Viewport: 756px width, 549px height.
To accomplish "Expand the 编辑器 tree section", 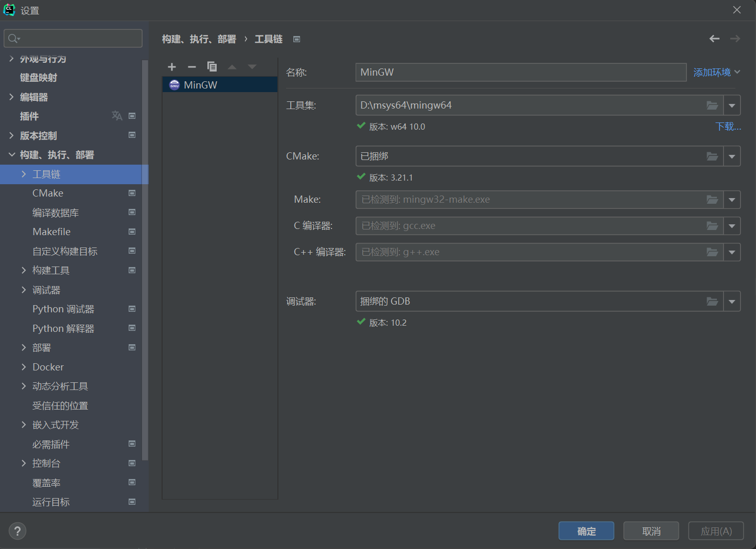I will (11, 97).
